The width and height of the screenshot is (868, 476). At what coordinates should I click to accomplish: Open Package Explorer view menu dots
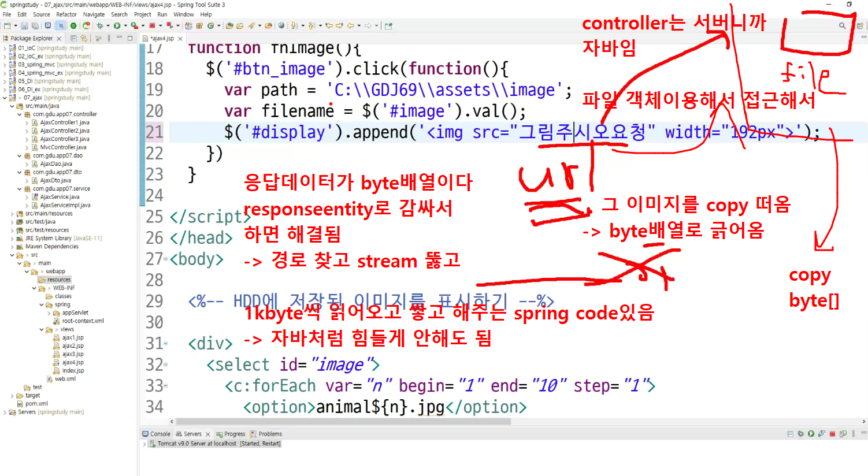[109, 38]
